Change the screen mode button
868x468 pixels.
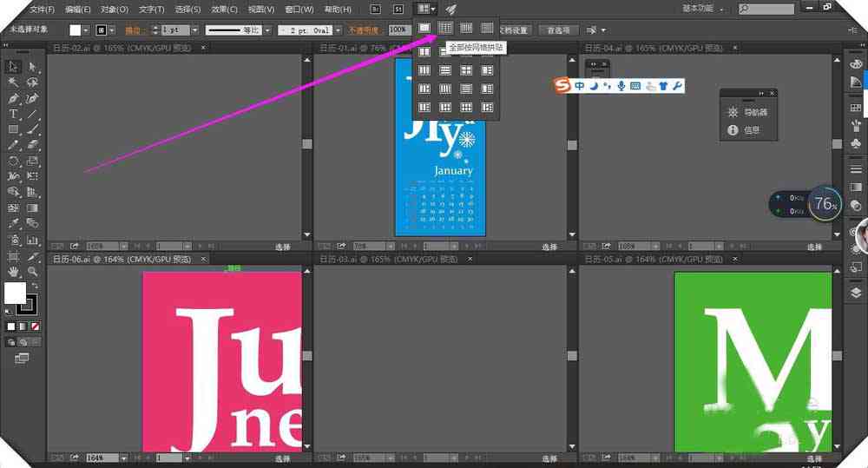click(22, 359)
